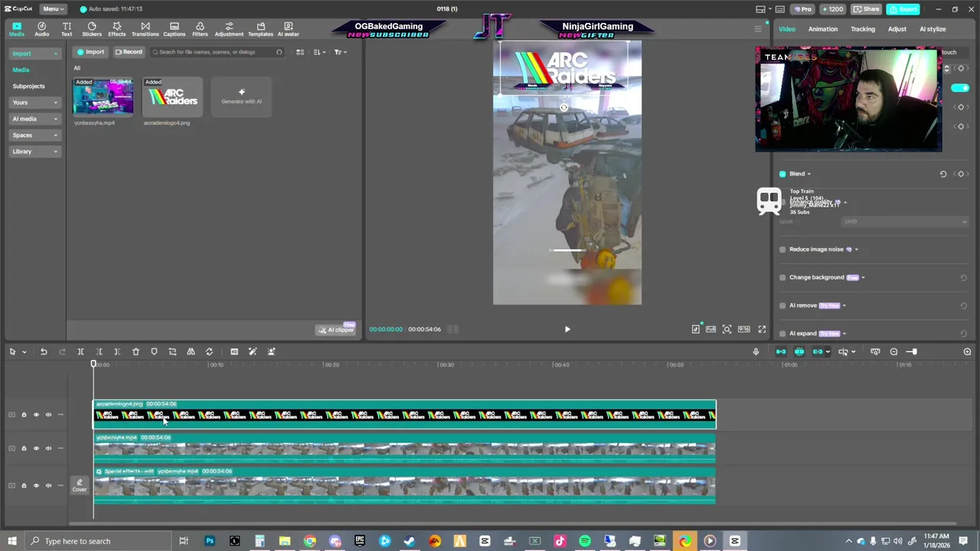Open the Effects panel
Viewport: 980px width, 551px height.
point(117,29)
